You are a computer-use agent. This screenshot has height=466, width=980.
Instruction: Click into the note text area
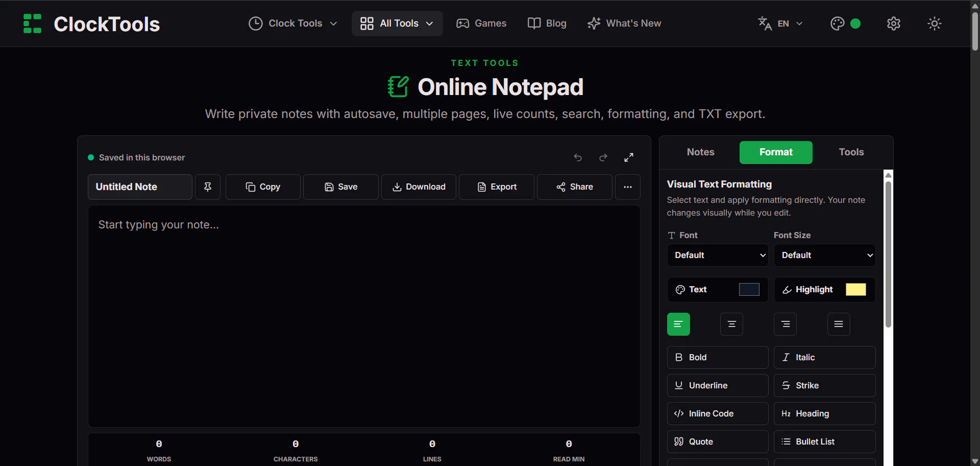364,316
